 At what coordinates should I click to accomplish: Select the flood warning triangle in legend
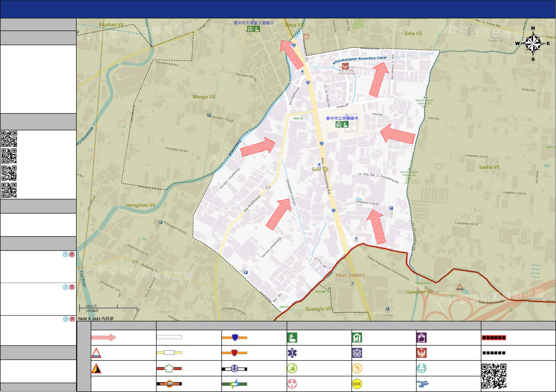point(96,353)
